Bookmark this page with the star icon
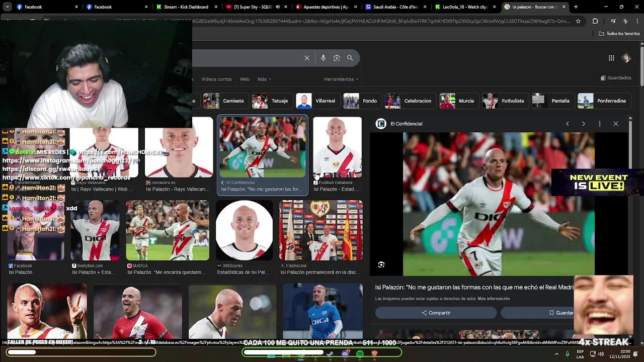The image size is (644, 362). click(578, 21)
